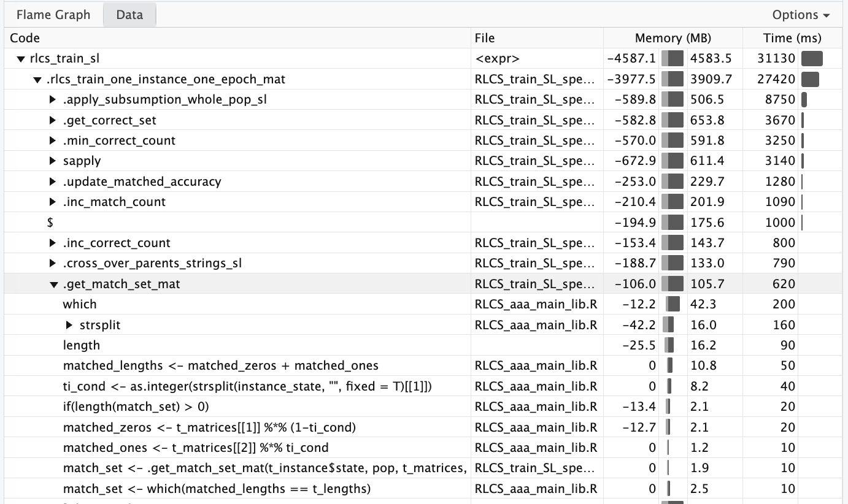Viewport: 848px width, 504px height.
Task: Select the Data tab
Action: (129, 15)
